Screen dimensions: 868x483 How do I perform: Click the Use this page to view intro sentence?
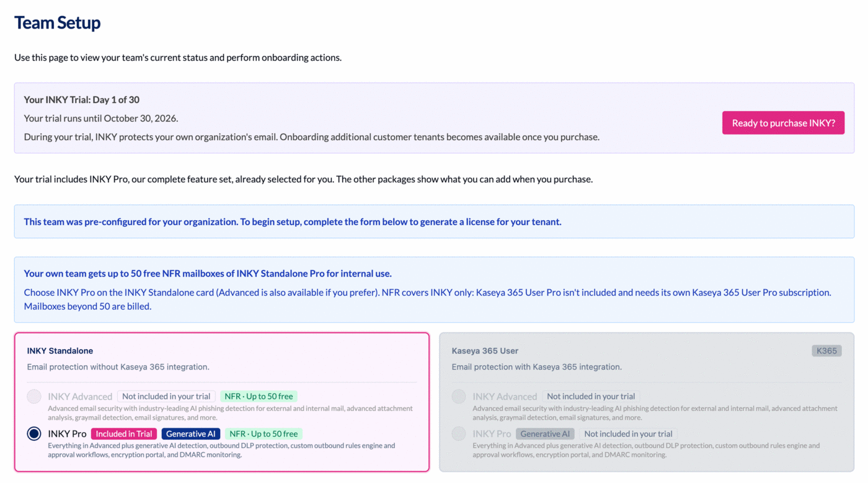tap(178, 58)
